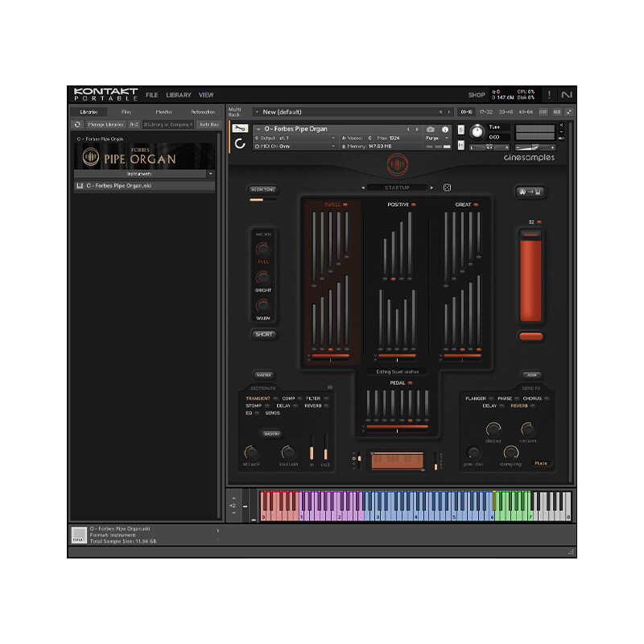Click the keyboard link icon at upper right
644x644 pixels.
tap(530, 192)
